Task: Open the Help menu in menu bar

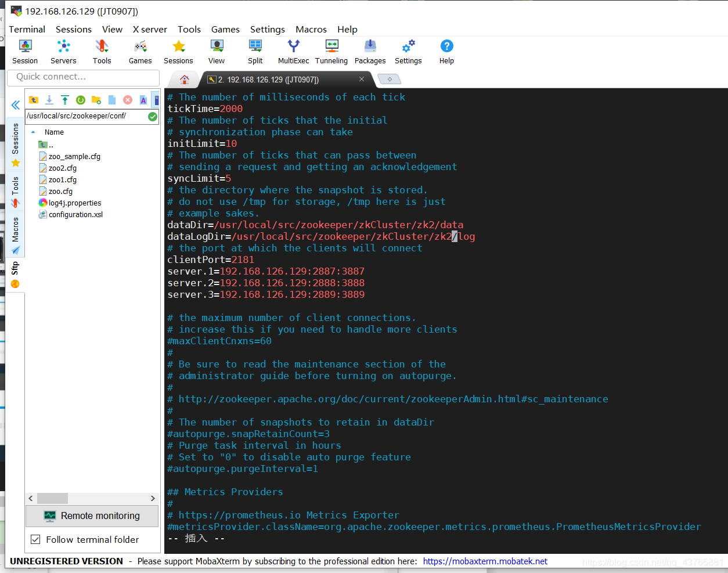Action: 347,29
